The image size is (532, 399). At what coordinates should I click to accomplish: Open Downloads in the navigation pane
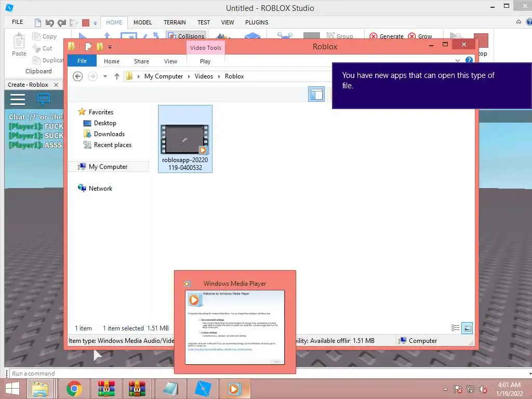pyautogui.click(x=109, y=134)
